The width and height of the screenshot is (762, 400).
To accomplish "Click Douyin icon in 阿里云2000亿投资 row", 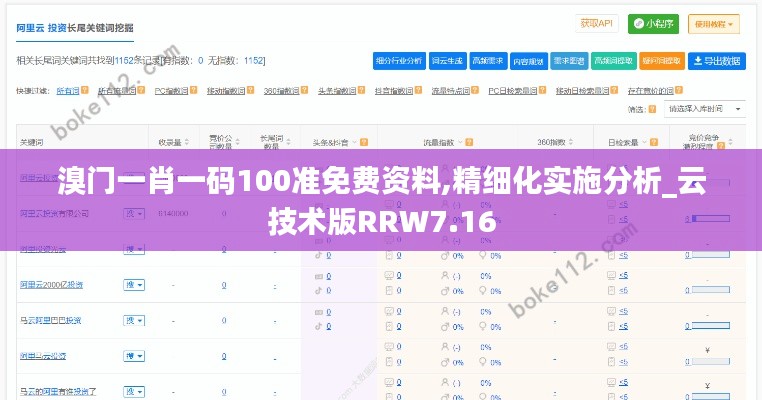I will tap(319, 291).
